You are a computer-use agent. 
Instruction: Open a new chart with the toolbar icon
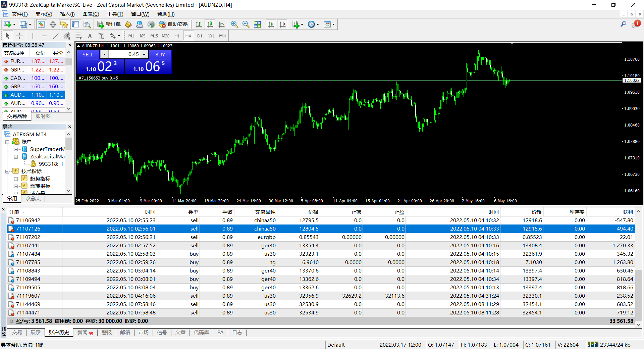pos(8,24)
